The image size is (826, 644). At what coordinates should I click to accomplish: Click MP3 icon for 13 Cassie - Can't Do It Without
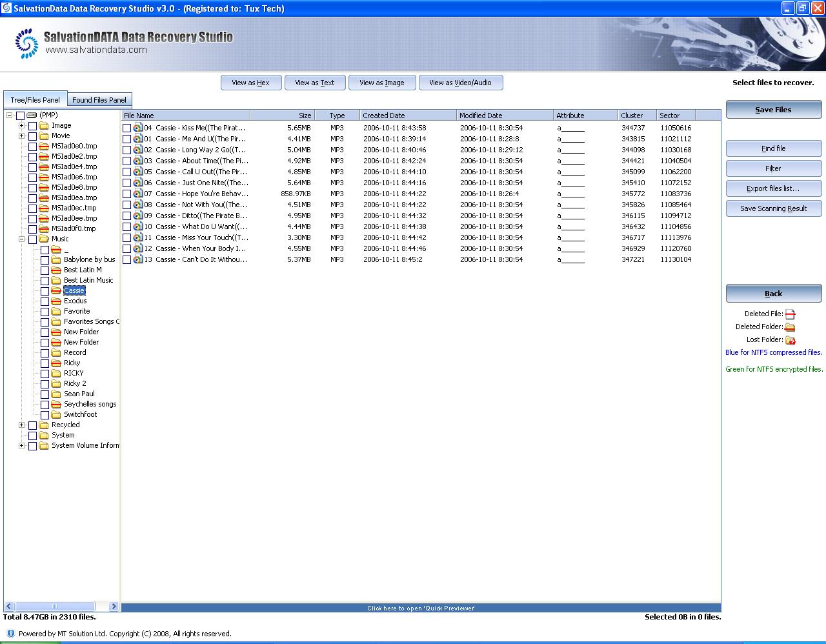[x=137, y=259]
